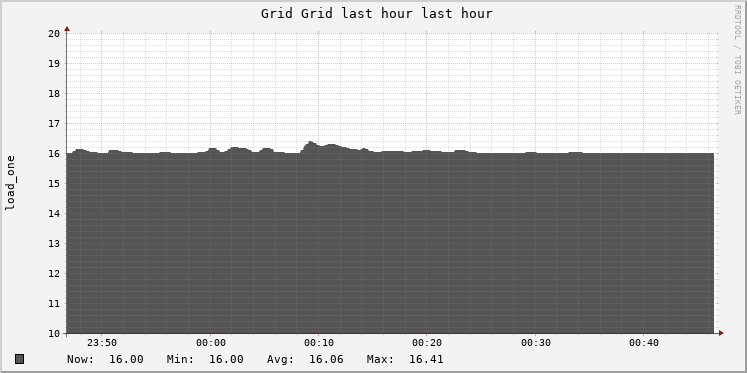Click the 23:50 time label

tap(102, 343)
